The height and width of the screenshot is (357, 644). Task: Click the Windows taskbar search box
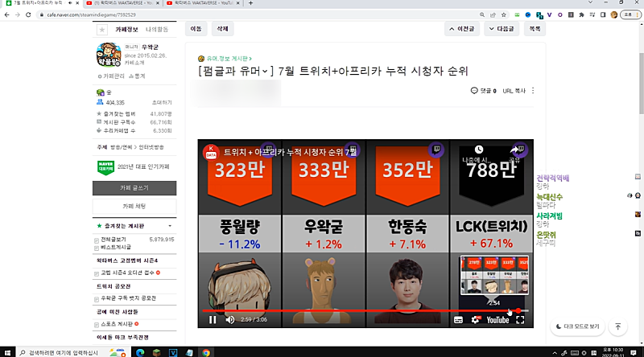pos(72,352)
